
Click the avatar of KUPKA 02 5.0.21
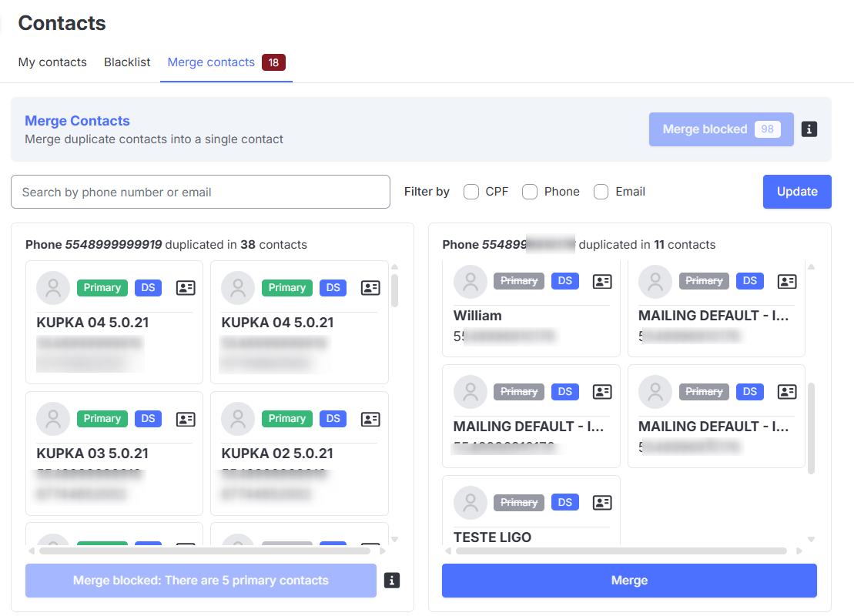click(238, 419)
